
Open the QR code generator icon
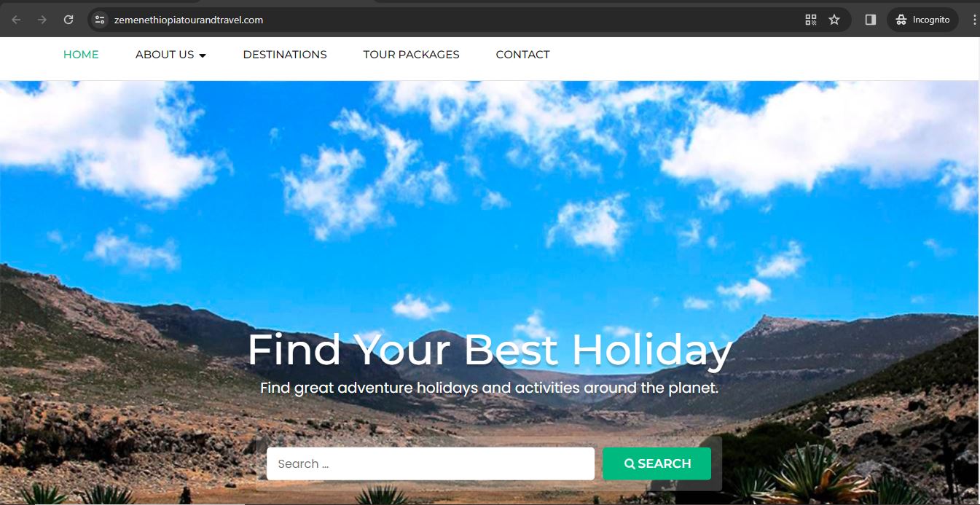[811, 20]
